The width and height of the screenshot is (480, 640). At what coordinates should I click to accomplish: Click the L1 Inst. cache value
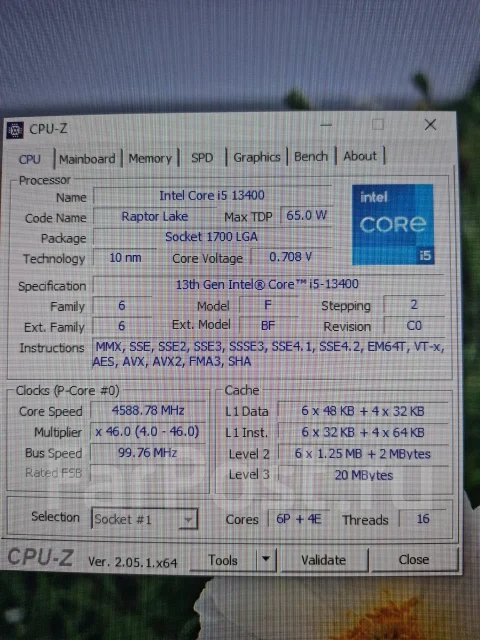pyautogui.click(x=363, y=432)
